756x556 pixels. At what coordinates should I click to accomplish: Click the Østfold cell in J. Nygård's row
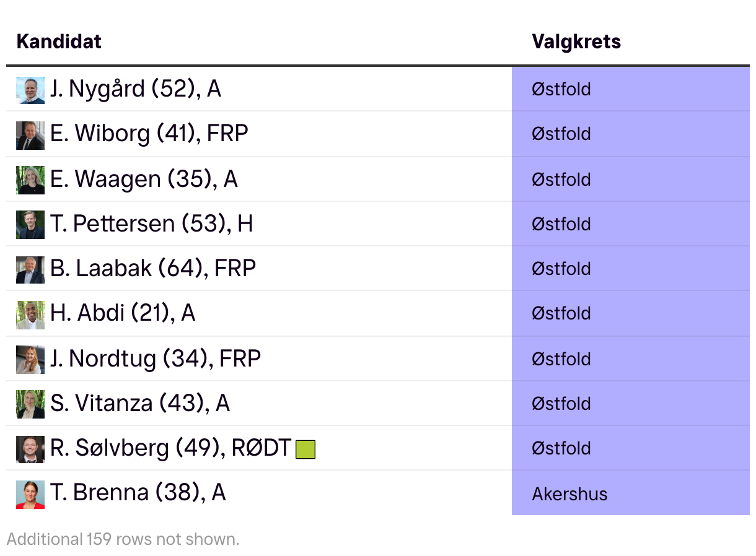tap(561, 90)
